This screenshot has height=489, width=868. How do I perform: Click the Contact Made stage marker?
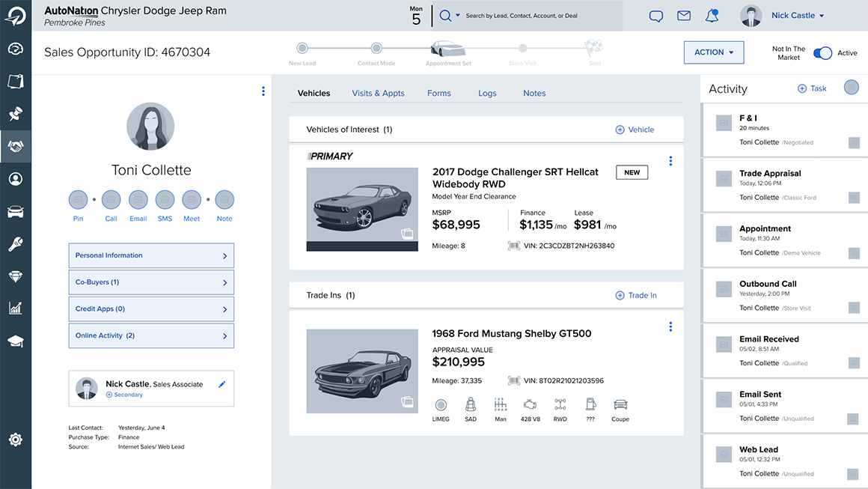point(376,48)
